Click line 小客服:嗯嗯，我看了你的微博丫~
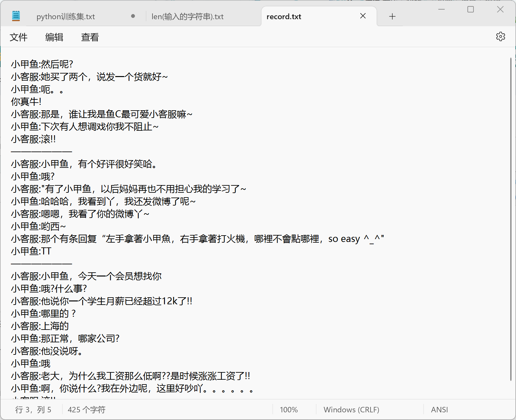The height and width of the screenshot is (420, 516). click(80, 214)
